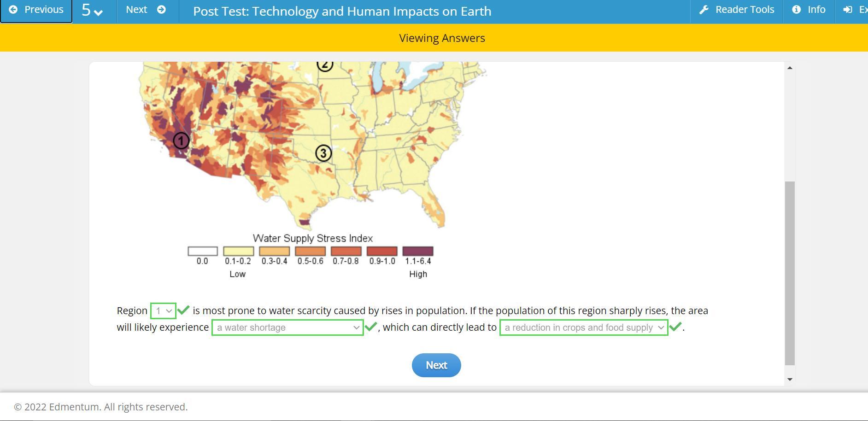868x421 pixels.
Task: Click the 'Low' legend label
Action: 238,274
